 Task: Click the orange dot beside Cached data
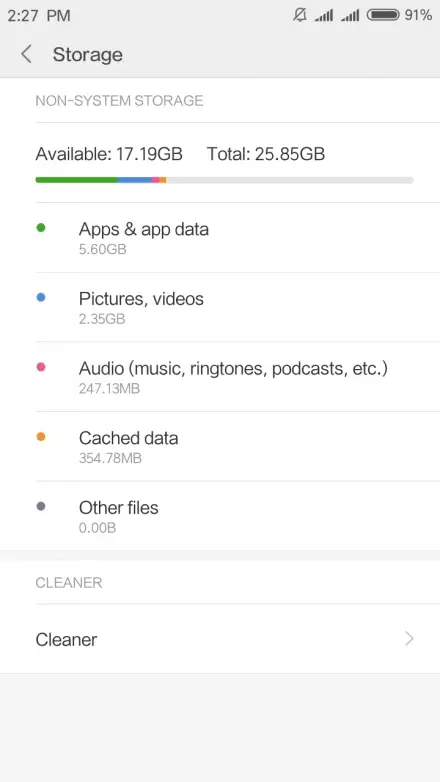(41, 437)
